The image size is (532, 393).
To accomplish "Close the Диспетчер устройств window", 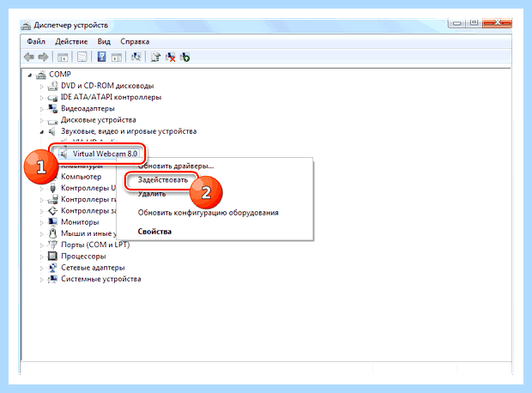I will point(497,23).
